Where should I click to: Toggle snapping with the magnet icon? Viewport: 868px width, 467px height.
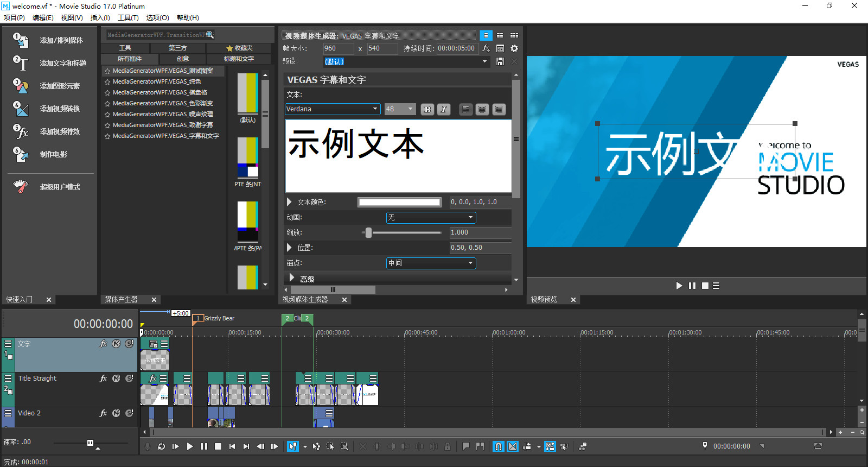498,446
